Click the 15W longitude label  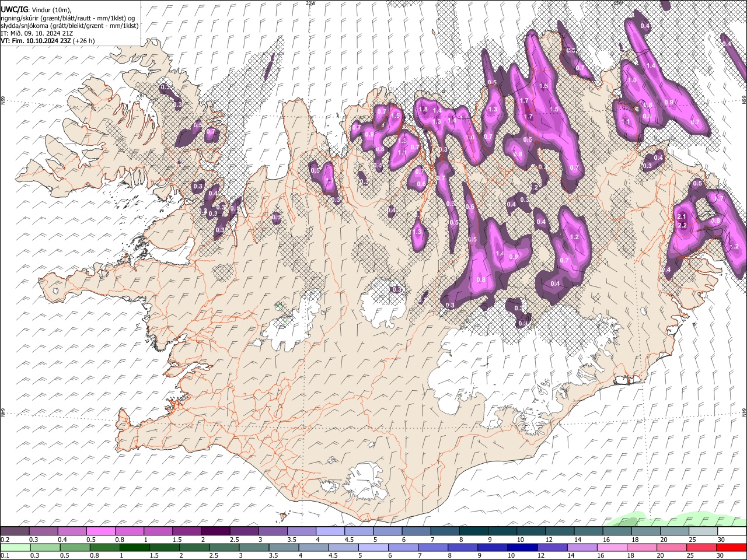[x=617, y=3]
